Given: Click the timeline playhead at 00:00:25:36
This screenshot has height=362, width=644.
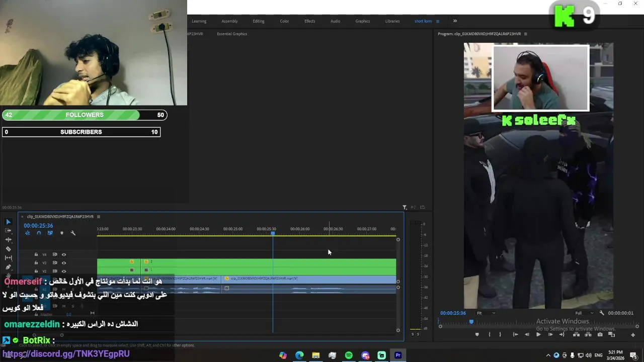Looking at the screenshot, I should coord(273,233).
